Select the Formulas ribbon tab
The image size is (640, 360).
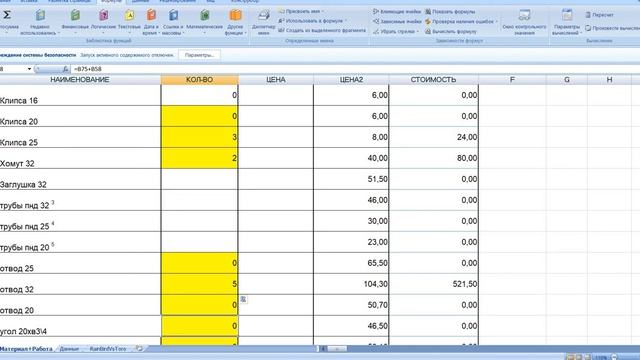(x=111, y=1)
